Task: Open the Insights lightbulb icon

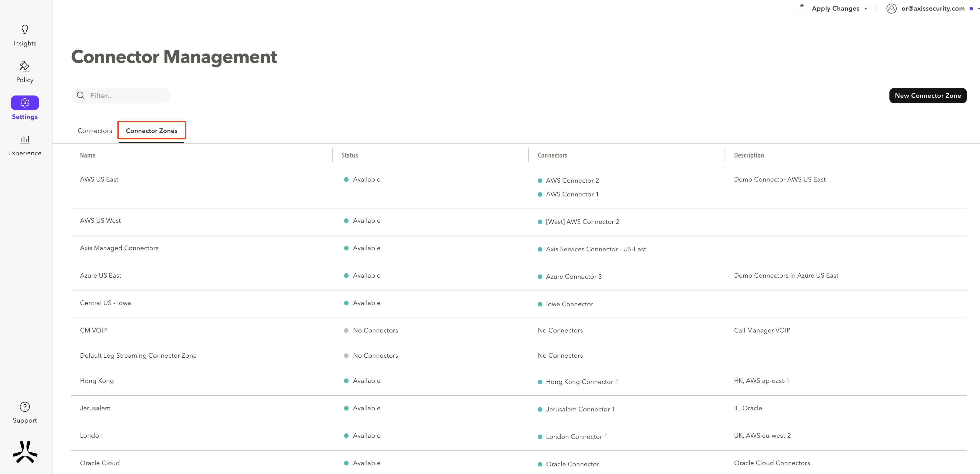Action: 25,30
